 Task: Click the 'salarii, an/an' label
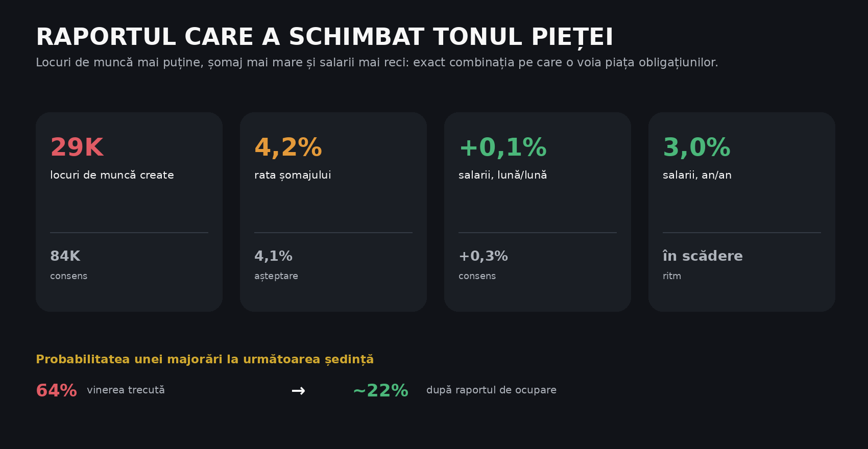point(697,175)
